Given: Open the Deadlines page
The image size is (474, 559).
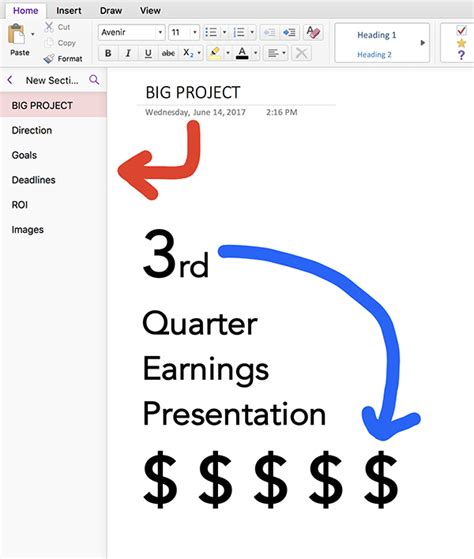Looking at the screenshot, I should [x=53, y=180].
